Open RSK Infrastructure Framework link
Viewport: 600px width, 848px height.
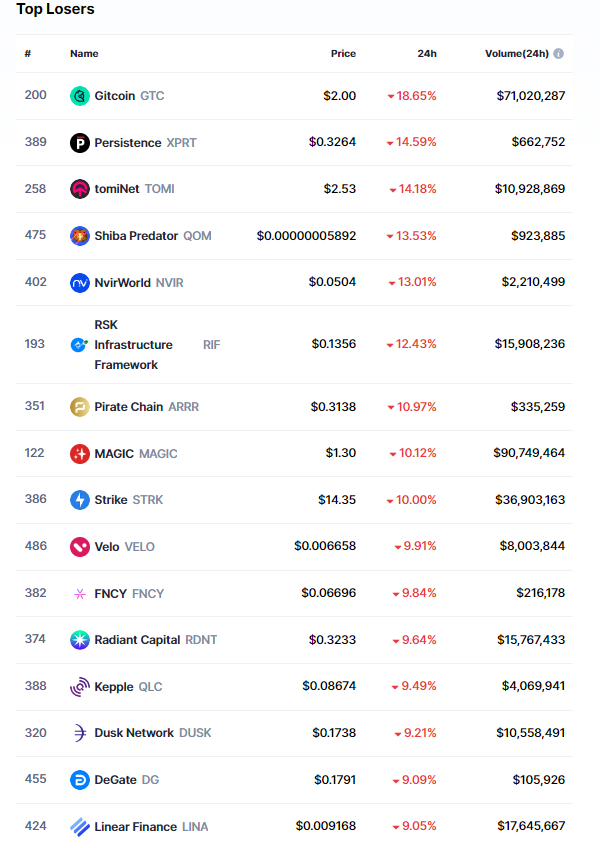[x=133, y=345]
